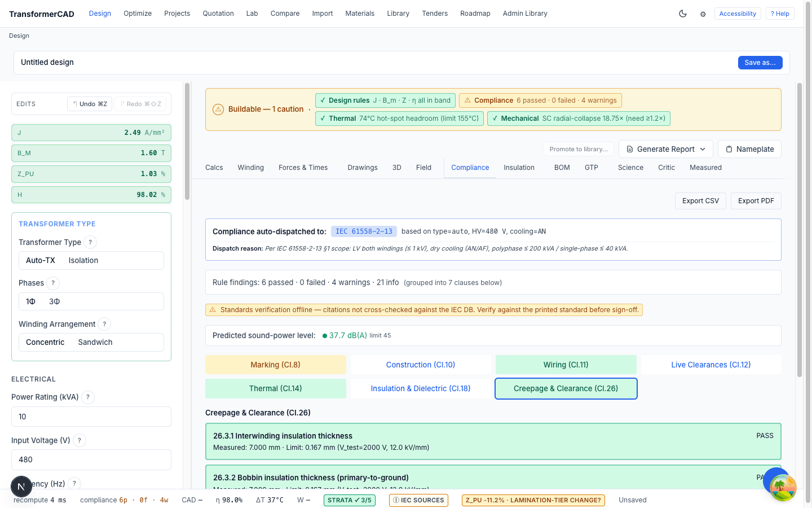Click Export PDF button
Viewport: 812px width, 508px height.
click(x=756, y=201)
